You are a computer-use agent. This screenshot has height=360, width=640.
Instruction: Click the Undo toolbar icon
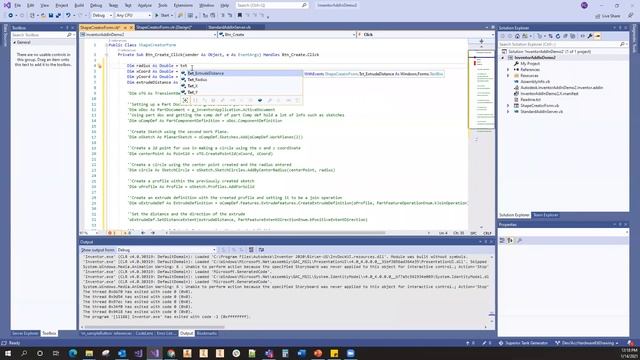pos(68,16)
